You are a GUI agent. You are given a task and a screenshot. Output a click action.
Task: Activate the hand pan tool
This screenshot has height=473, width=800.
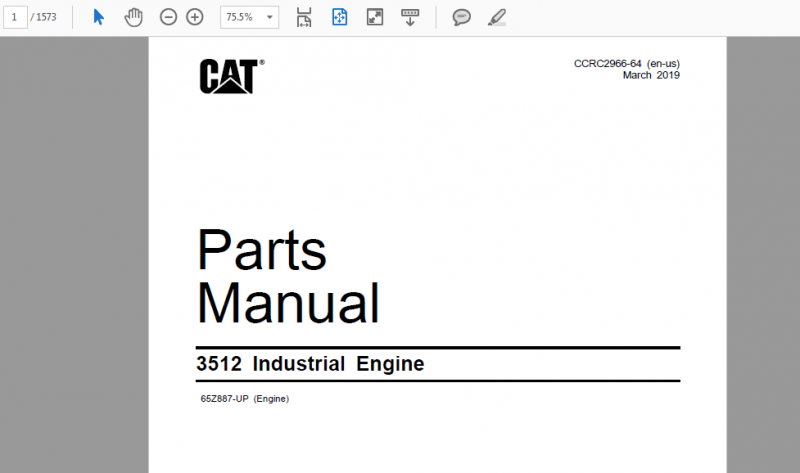point(133,17)
